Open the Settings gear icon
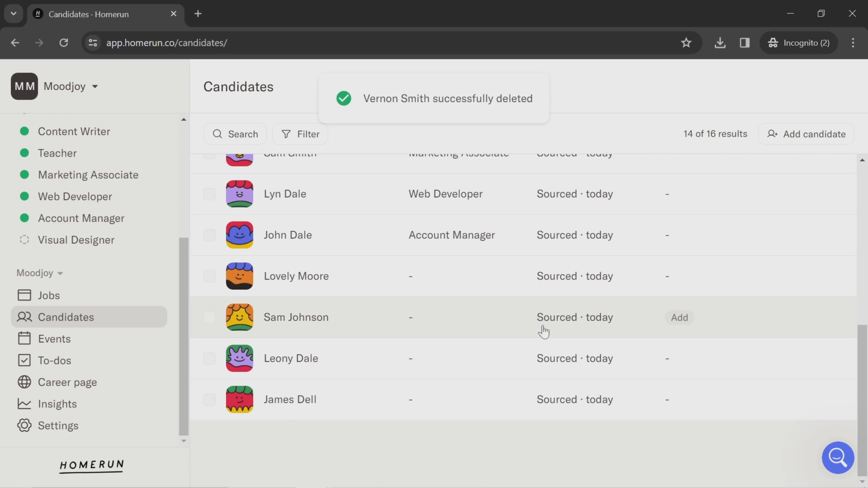 [x=24, y=426]
